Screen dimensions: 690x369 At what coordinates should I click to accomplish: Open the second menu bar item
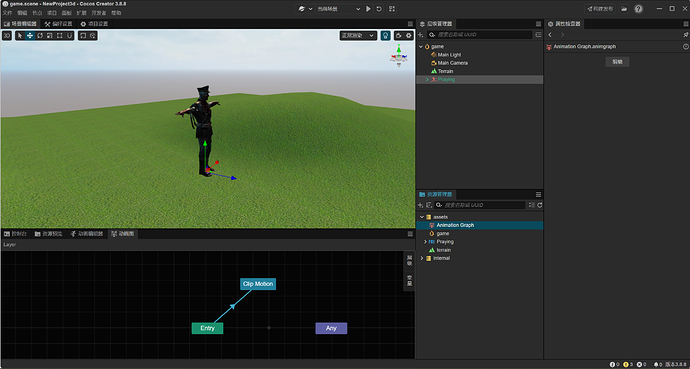click(22, 13)
